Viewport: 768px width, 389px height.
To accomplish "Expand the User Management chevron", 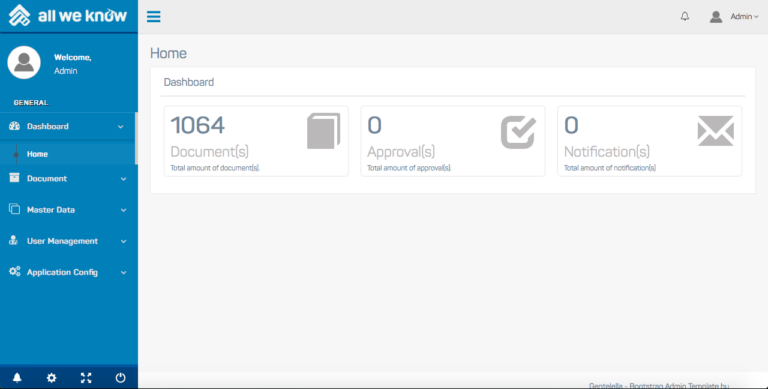I will pyautogui.click(x=123, y=242).
